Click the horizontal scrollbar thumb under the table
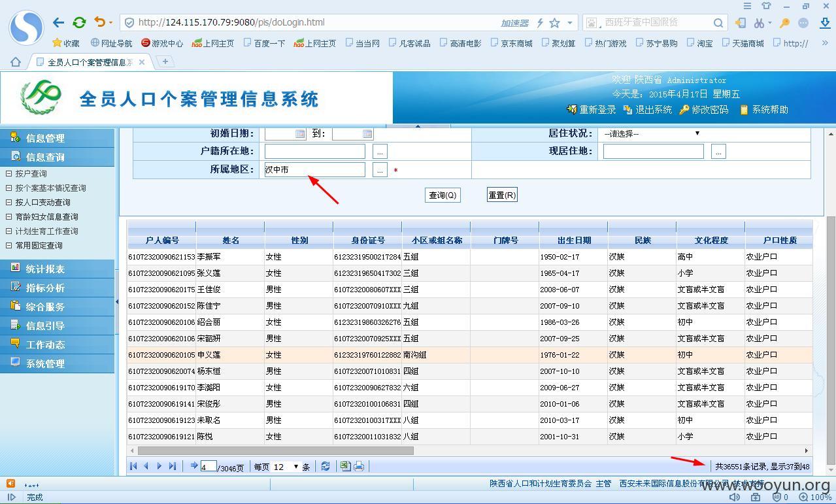Screen dimensions: 836x504 (276, 450)
